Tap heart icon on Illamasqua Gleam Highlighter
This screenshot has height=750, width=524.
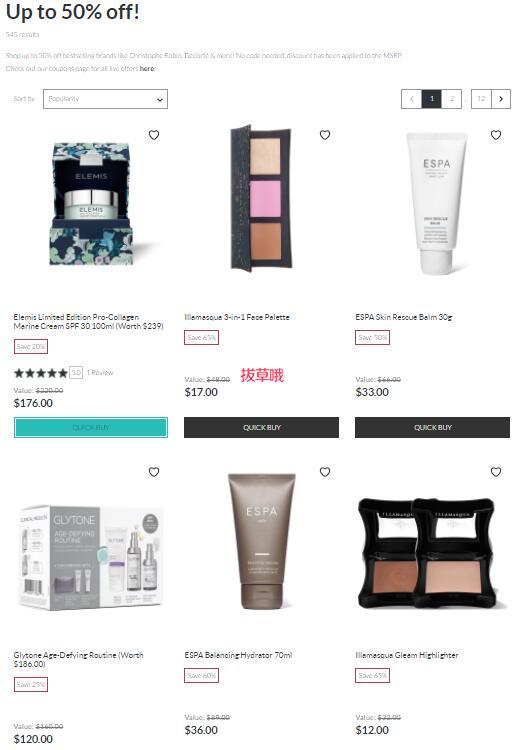click(496, 472)
